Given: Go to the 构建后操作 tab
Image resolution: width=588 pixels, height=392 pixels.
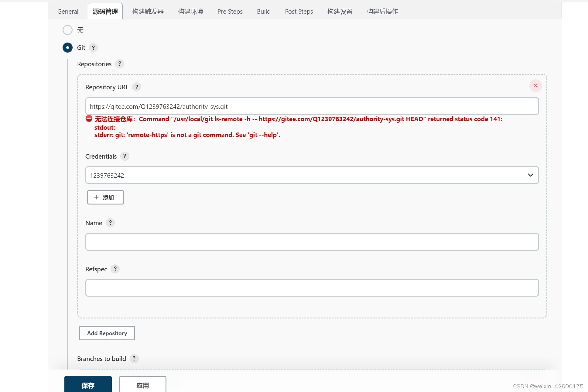Looking at the screenshot, I should tap(382, 12).
